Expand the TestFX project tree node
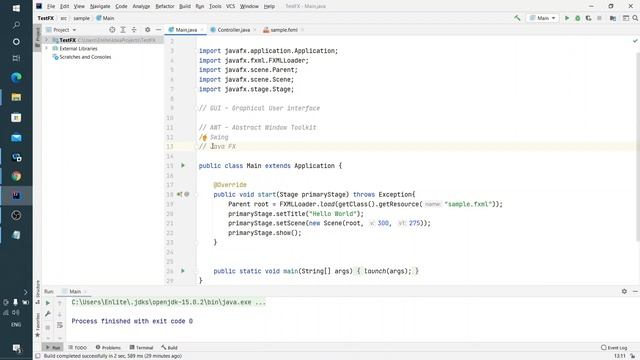 coord(47,40)
